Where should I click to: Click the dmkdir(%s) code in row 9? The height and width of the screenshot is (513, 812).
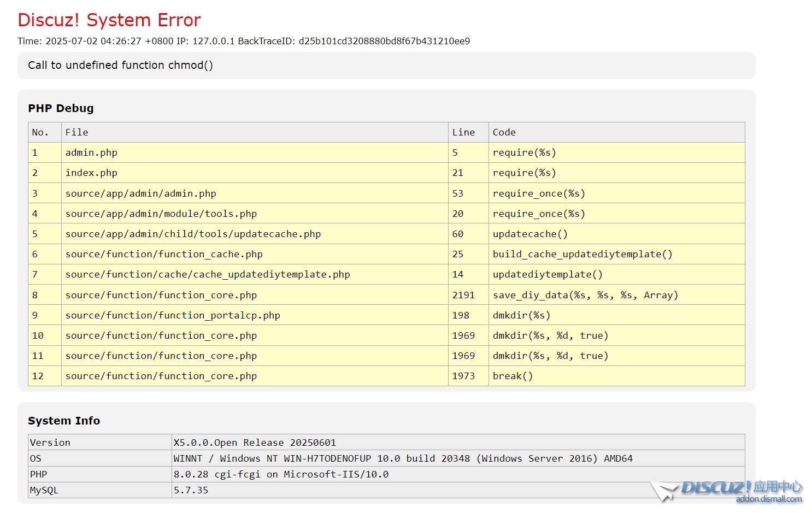[x=521, y=315]
